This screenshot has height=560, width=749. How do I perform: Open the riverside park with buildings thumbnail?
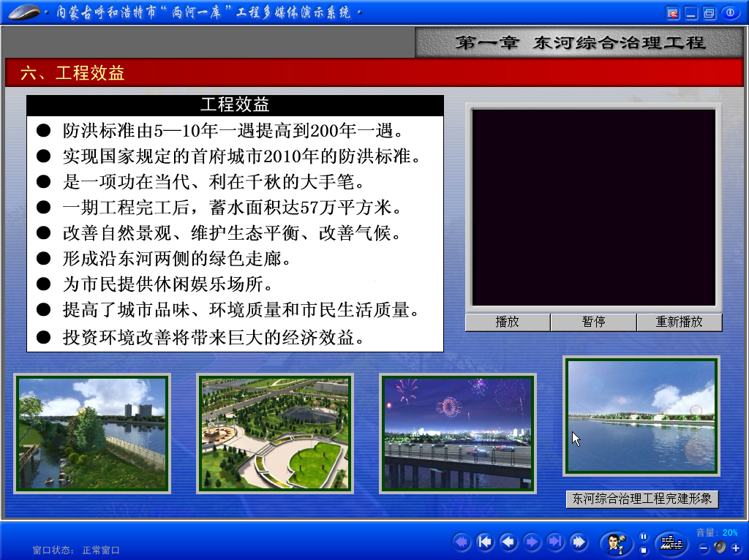pyautogui.click(x=92, y=434)
